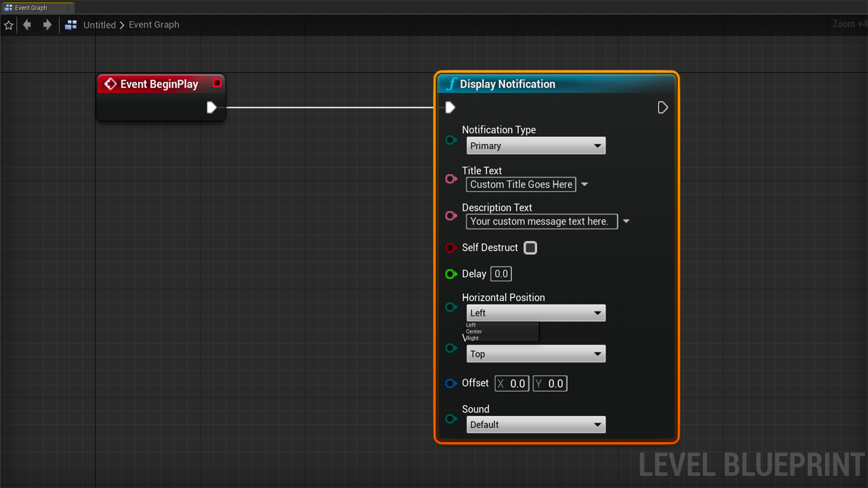Viewport: 868px width, 488px height.
Task: Click the Display Notification output exec pin
Action: click(662, 108)
